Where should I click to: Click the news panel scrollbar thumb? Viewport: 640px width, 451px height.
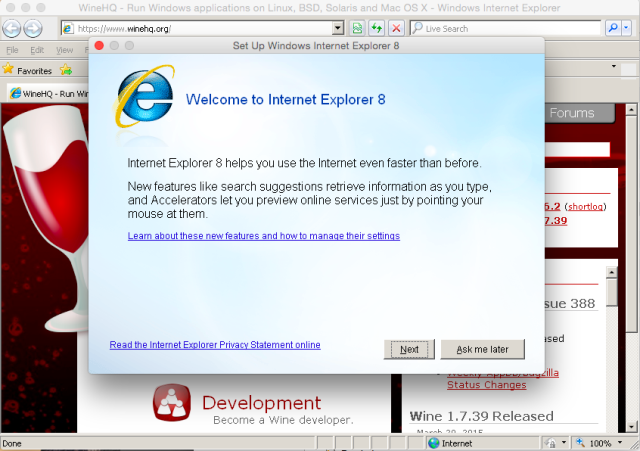[611, 292]
